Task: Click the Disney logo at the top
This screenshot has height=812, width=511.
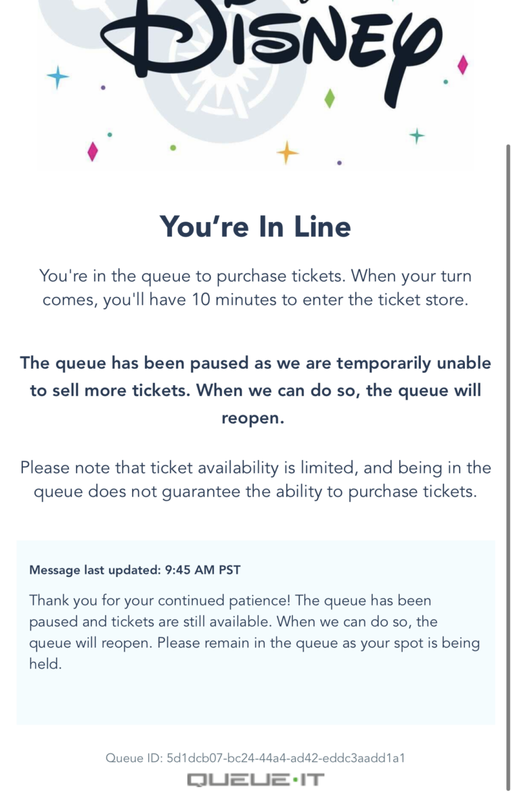Action: click(267, 45)
